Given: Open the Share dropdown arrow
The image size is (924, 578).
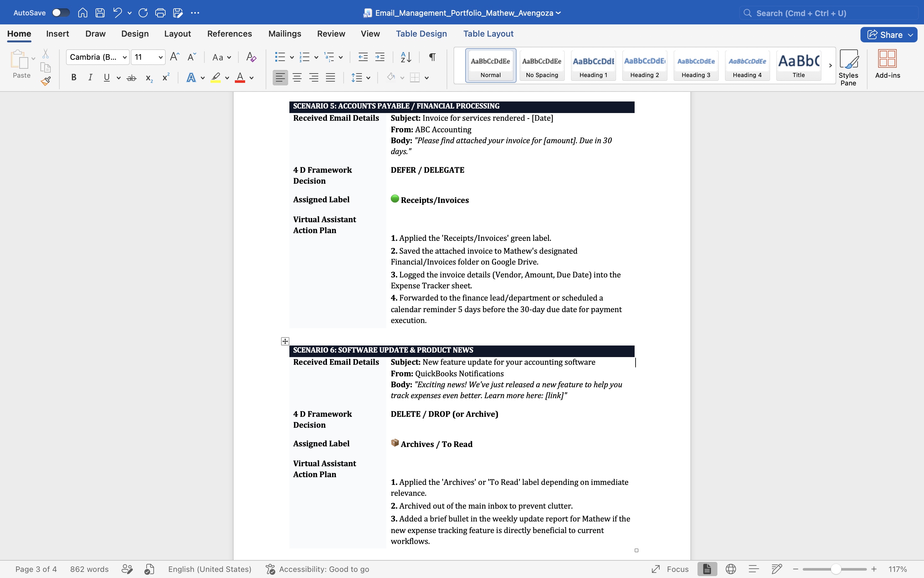Looking at the screenshot, I should click(911, 35).
